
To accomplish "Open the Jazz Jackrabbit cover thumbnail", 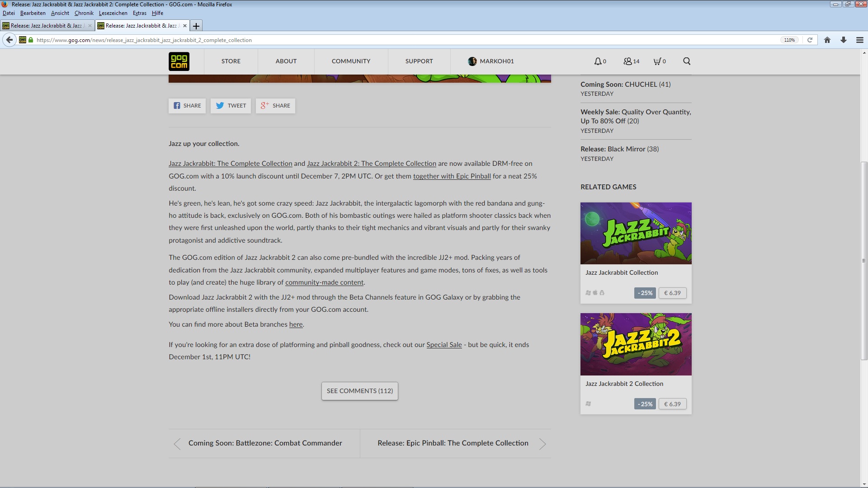I will [636, 233].
